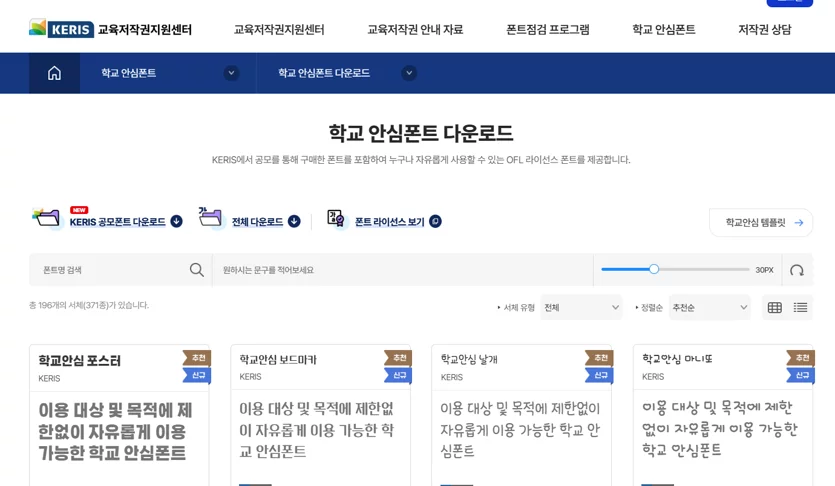Switch to list view layout
Screen dimensions: 835x486
[x=800, y=307]
